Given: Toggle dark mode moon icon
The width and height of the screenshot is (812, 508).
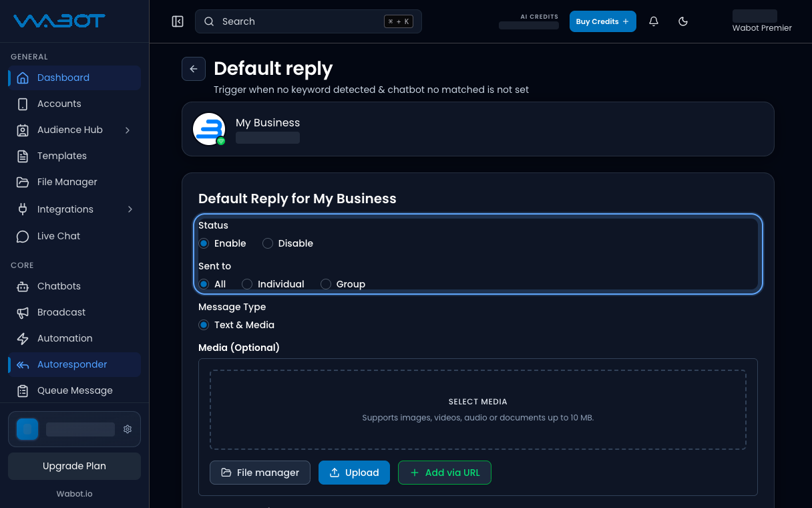Looking at the screenshot, I should tap(683, 21).
